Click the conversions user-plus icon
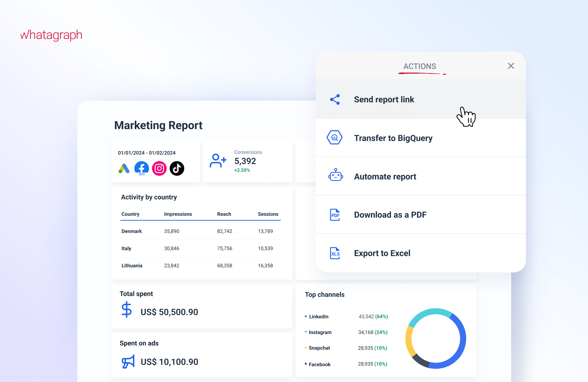The width and height of the screenshot is (588, 382). [218, 161]
